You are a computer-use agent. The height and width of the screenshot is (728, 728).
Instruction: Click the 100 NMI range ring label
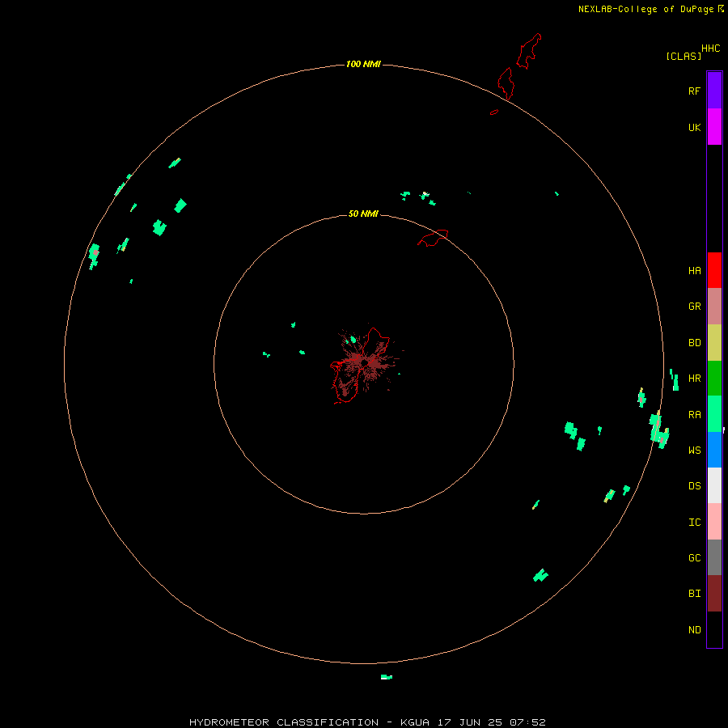coord(363,64)
